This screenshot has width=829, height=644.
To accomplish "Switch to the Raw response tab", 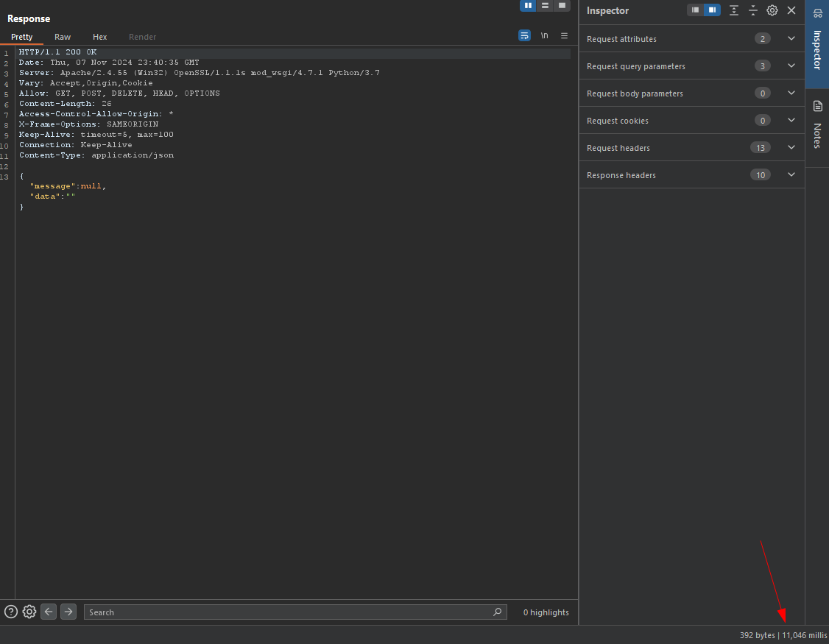I will [63, 37].
